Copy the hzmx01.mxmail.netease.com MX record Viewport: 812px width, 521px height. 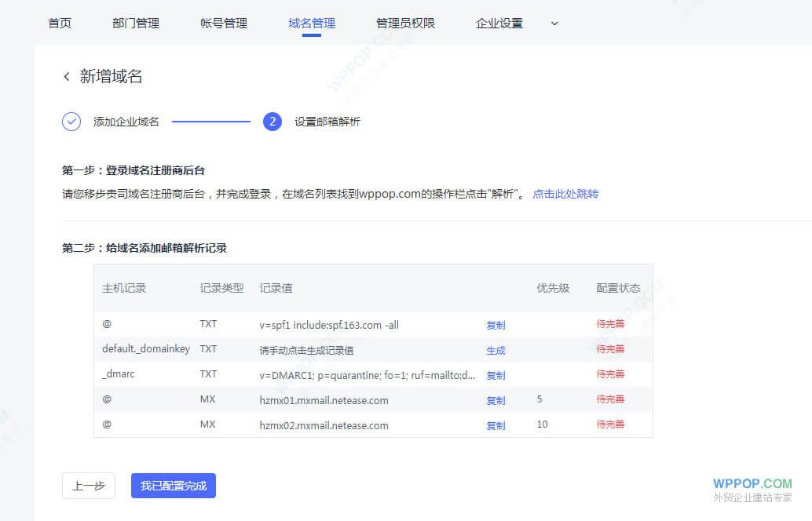pyautogui.click(x=496, y=400)
